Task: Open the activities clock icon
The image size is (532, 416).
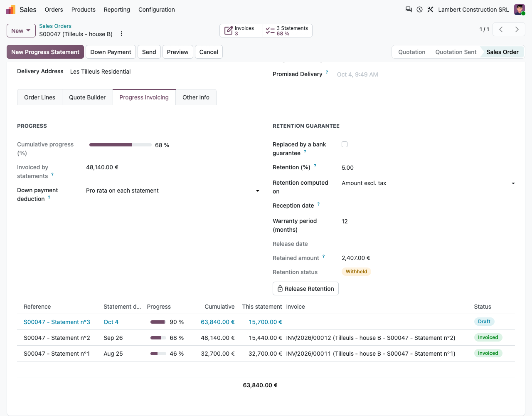Action: coord(419,10)
